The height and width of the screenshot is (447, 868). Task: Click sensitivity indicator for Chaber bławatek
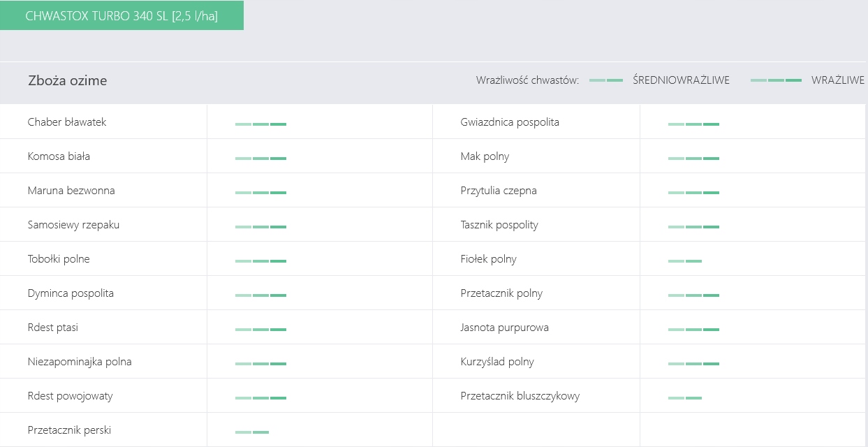click(x=260, y=124)
